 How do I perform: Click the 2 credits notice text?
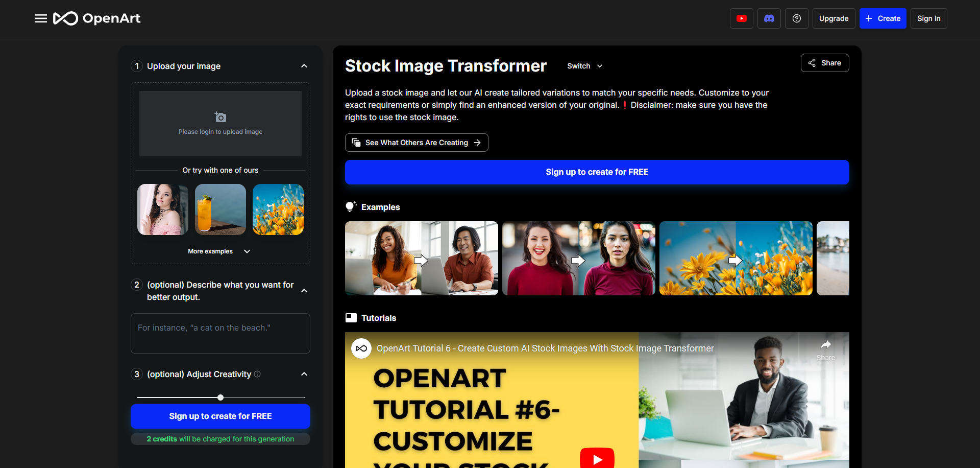click(x=220, y=439)
